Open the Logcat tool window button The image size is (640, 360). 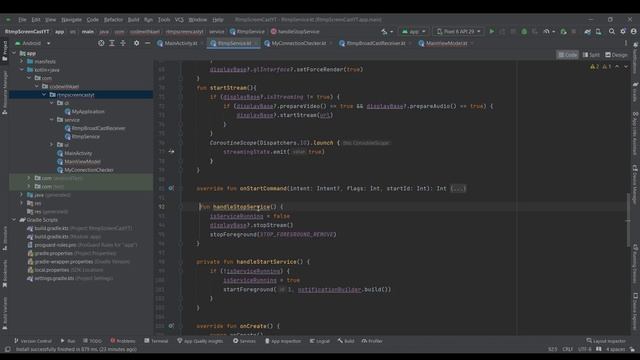click(320, 341)
